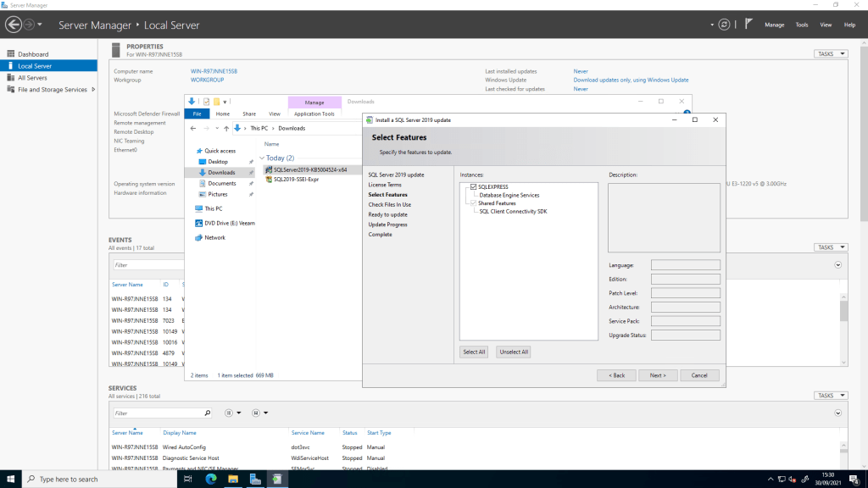
Task: Expand the Properties TASKS dropdown
Action: 831,54
